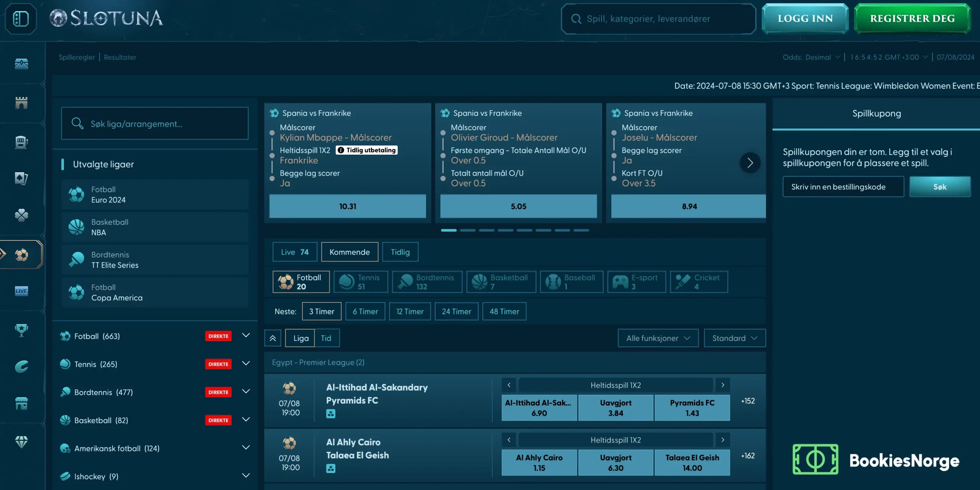Viewport: 980px width, 490px height.
Task: Select the Kommende tab
Action: click(350, 251)
